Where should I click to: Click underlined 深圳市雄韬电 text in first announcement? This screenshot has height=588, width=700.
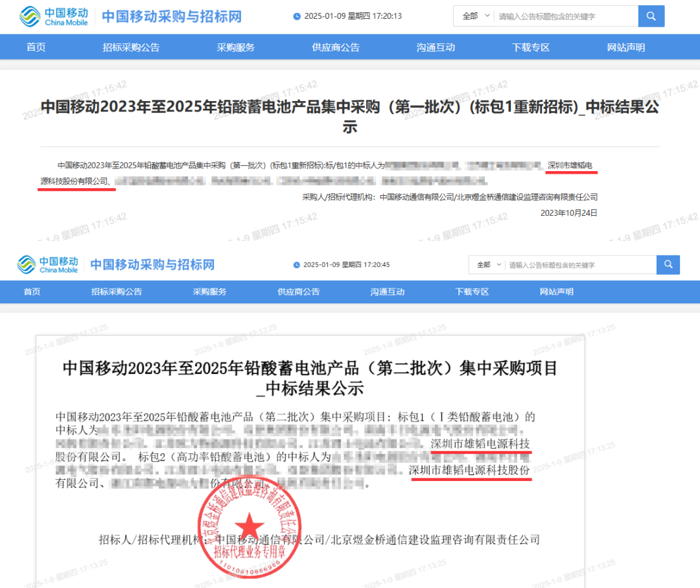[x=570, y=166]
